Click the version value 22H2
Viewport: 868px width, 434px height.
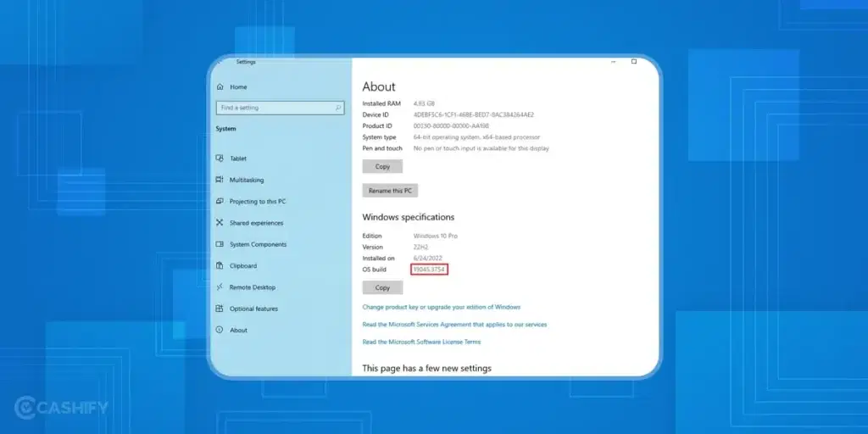(420, 247)
